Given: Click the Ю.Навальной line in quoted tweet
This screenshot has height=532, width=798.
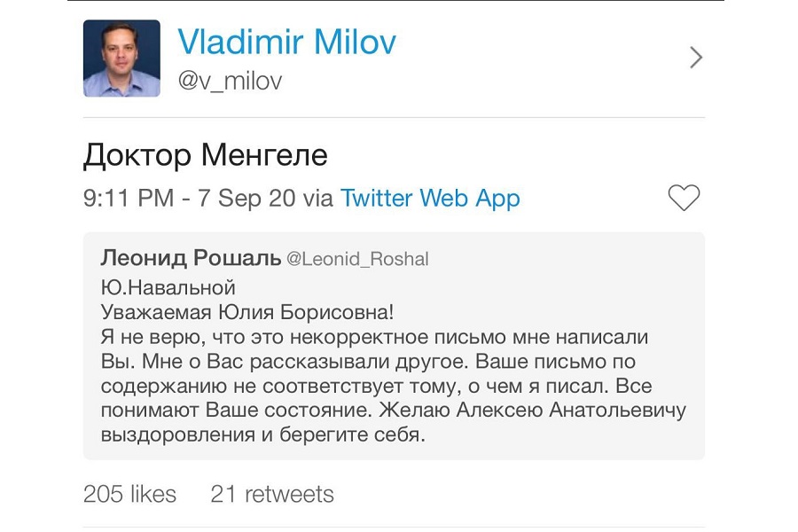Looking at the screenshot, I should (168, 288).
